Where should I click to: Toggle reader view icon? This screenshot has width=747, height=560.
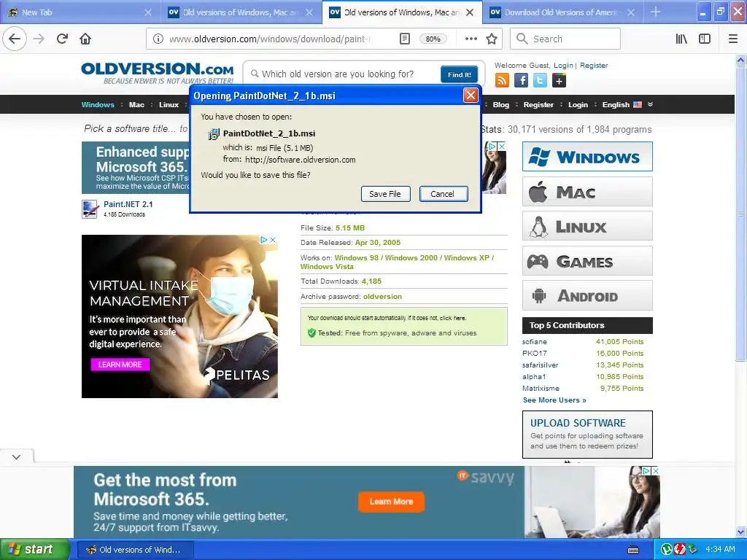404,39
